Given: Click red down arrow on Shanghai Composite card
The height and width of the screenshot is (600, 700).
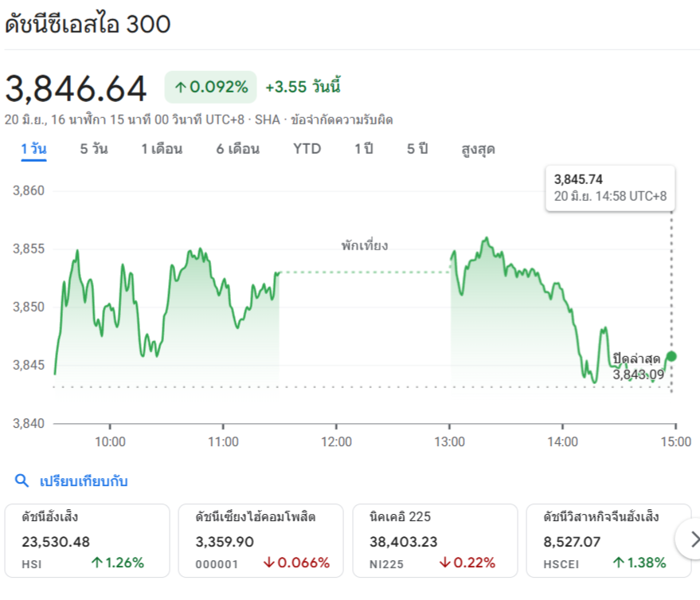Looking at the screenshot, I should [268, 563].
